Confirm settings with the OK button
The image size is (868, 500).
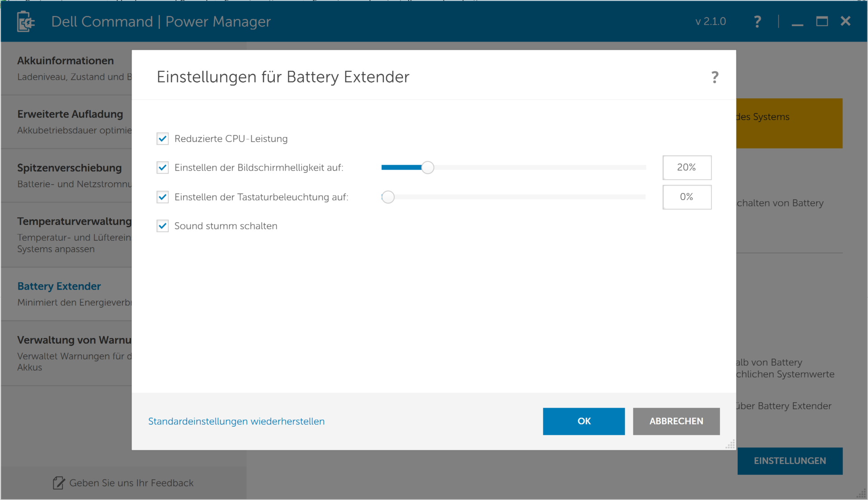click(x=584, y=421)
